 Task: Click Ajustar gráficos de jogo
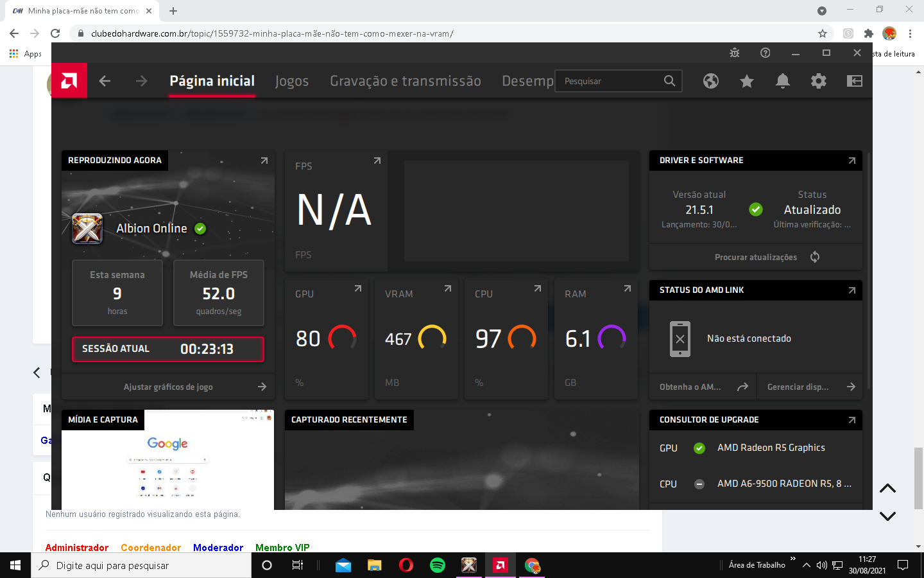[168, 387]
